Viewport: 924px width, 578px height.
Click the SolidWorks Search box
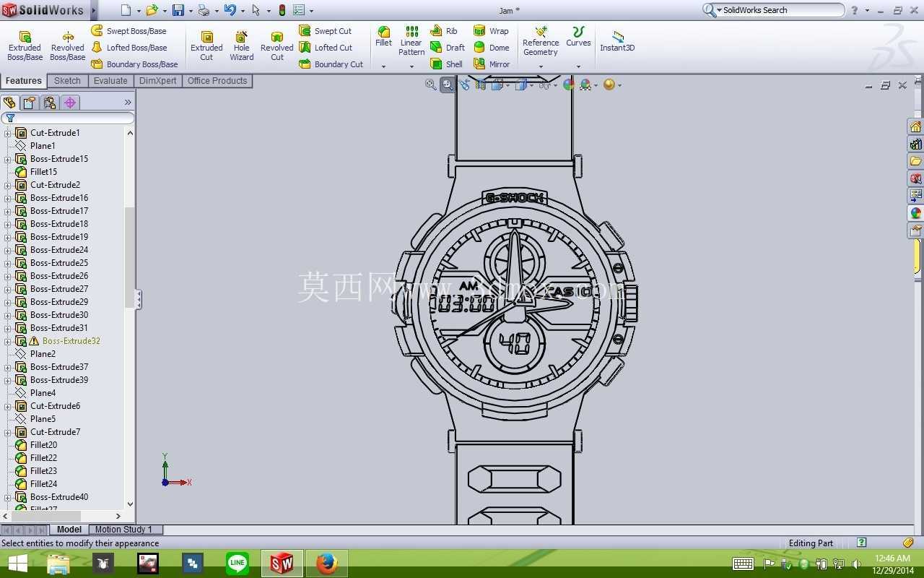pos(773,10)
